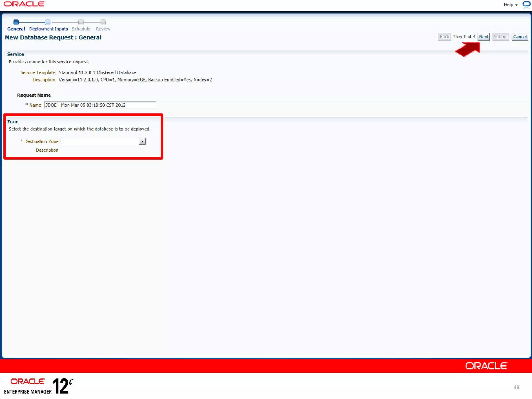This screenshot has width=532, height=399.
Task: Click the white Oracle logo in red footer
Action: pyautogui.click(x=486, y=366)
